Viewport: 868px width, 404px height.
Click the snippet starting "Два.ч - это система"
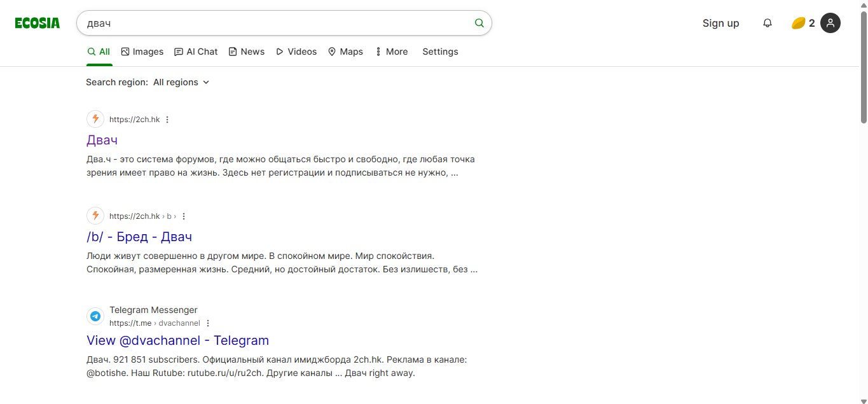click(280, 165)
